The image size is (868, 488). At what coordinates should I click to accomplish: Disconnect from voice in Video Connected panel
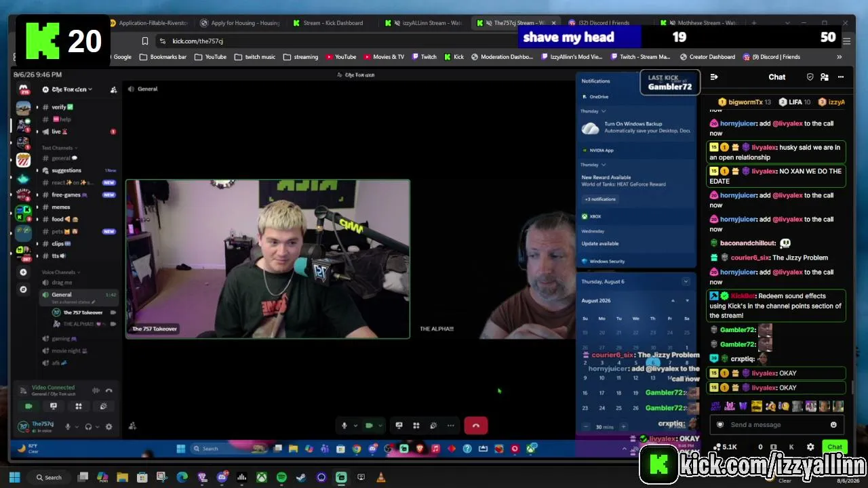coord(108,390)
